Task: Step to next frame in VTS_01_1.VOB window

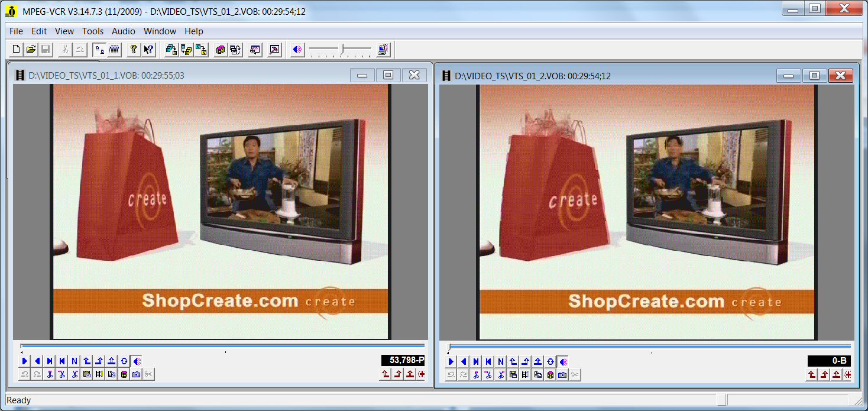Action: click(x=50, y=361)
